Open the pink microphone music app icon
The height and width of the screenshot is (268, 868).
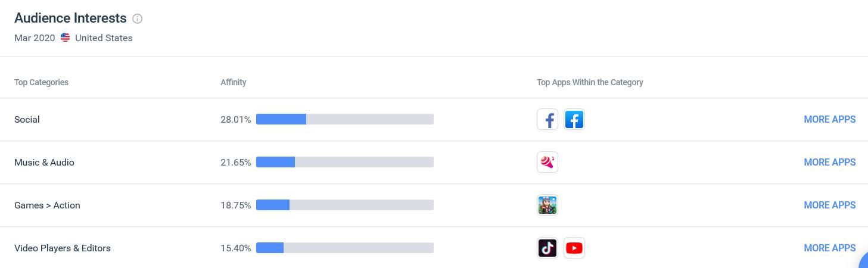547,162
